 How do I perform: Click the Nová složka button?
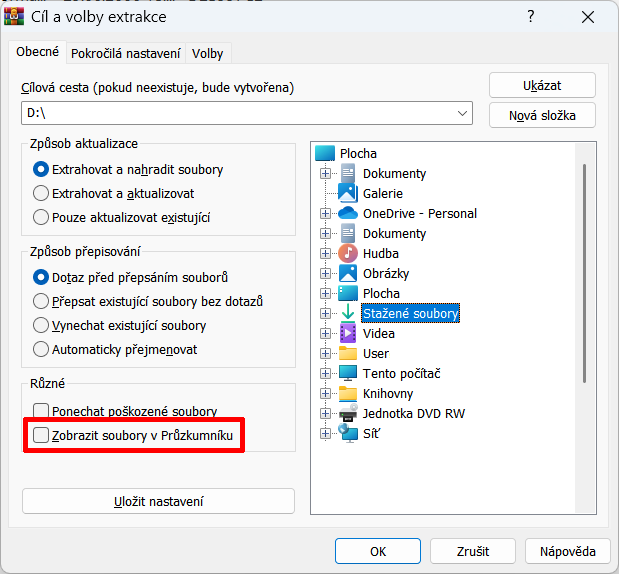[x=542, y=115]
